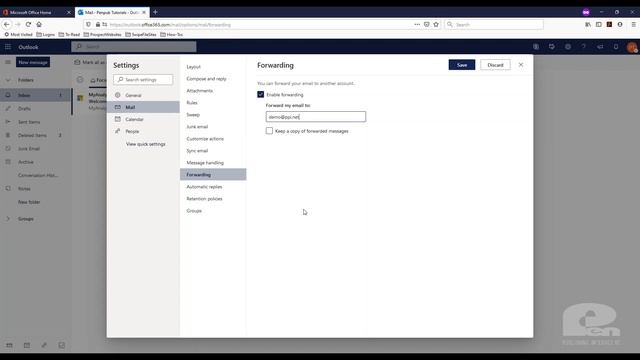640x360 pixels.
Task: Discard forwarding changes
Action: [x=495, y=65]
